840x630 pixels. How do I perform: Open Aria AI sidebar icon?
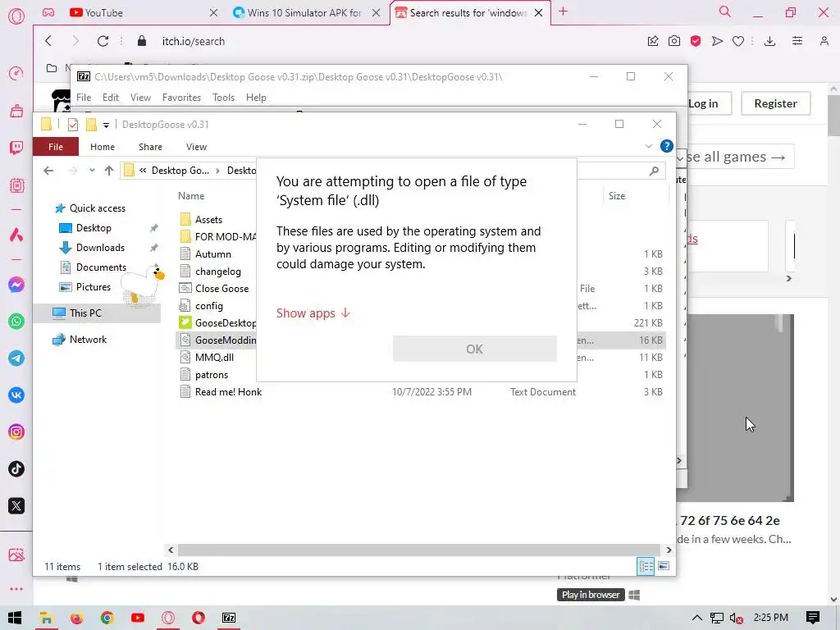(16, 235)
